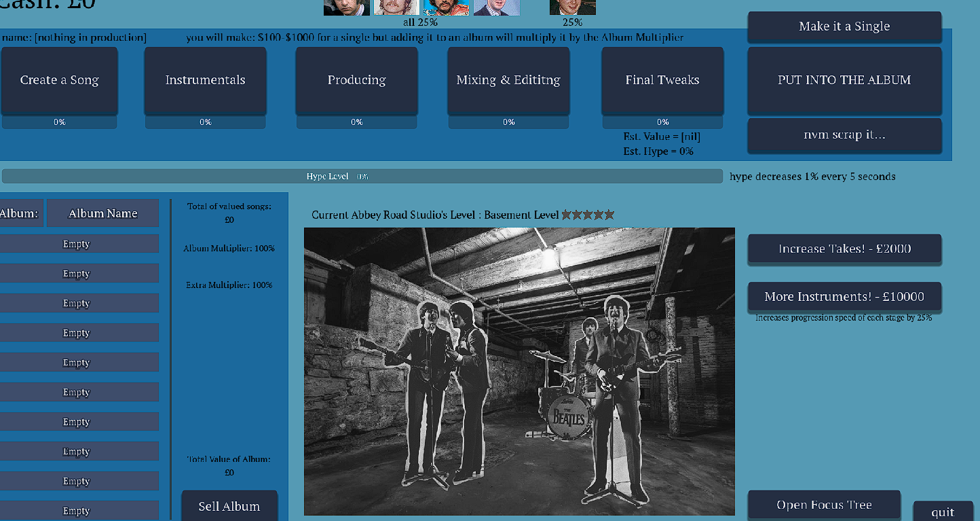Click the progress bar under Create a Song
This screenshot has width=980, height=521.
pos(59,122)
